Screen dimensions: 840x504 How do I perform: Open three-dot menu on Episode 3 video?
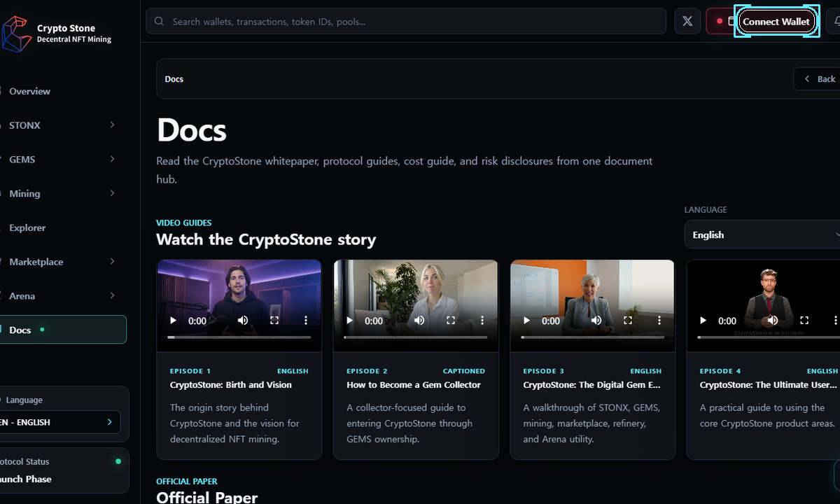659,321
